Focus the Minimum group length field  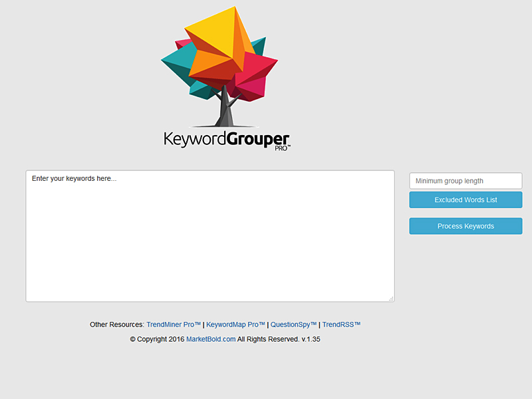(x=465, y=181)
